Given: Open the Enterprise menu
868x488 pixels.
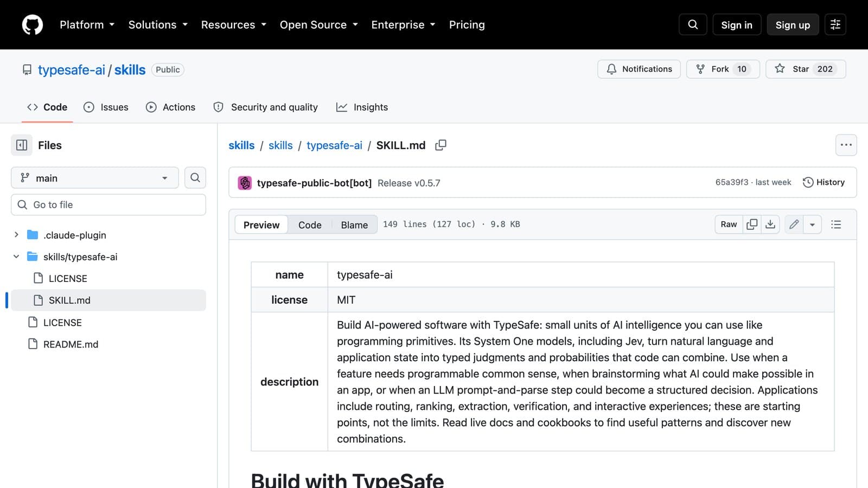Looking at the screenshot, I should pyautogui.click(x=403, y=25).
